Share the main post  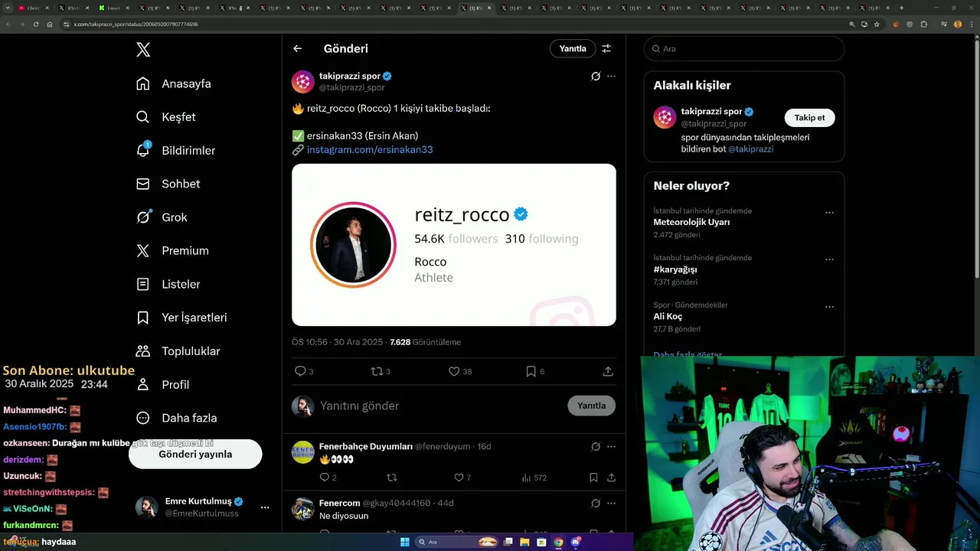608,371
